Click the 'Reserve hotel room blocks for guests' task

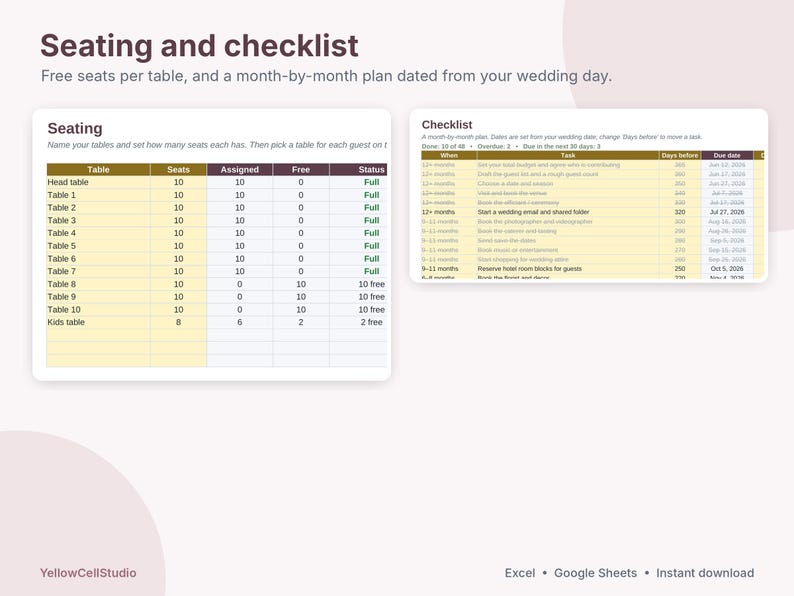[529, 269]
